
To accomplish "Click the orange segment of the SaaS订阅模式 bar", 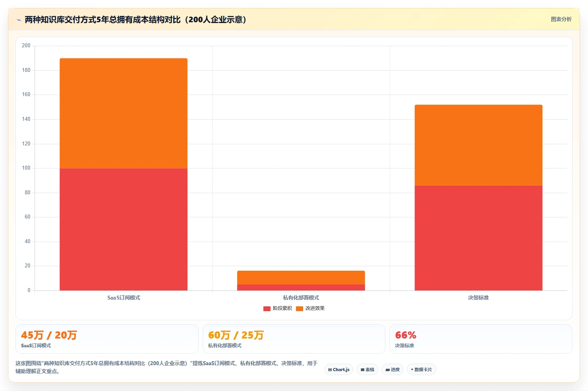I will click(124, 113).
